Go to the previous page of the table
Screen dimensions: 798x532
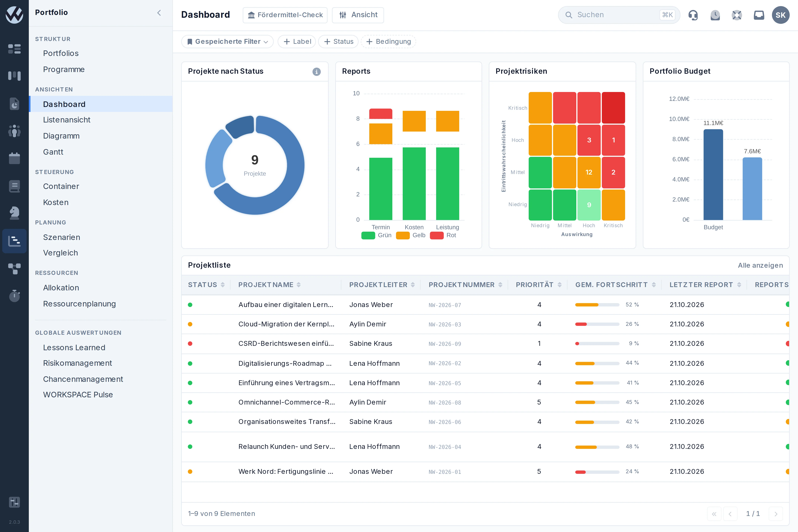click(x=730, y=514)
